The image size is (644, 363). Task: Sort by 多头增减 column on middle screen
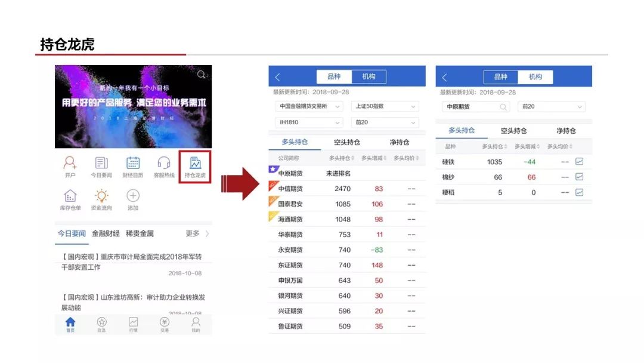pos(374,158)
